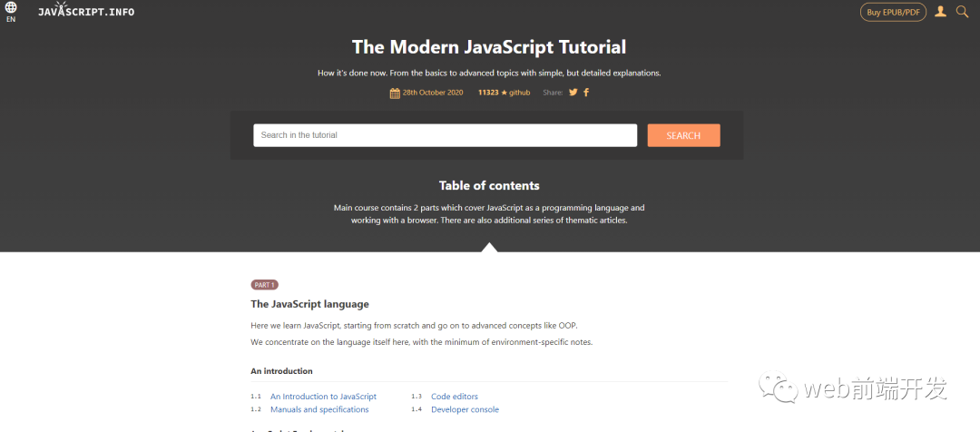The height and width of the screenshot is (432, 980).
Task: Click the An introduction section heading
Action: pos(281,370)
